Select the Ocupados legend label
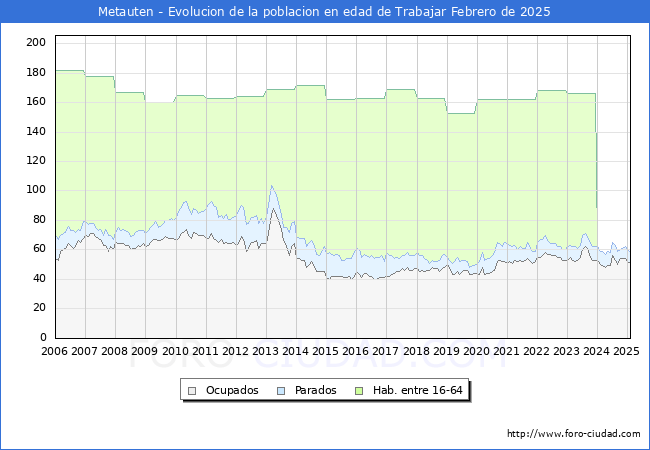This screenshot has width=650, height=450. (x=232, y=390)
